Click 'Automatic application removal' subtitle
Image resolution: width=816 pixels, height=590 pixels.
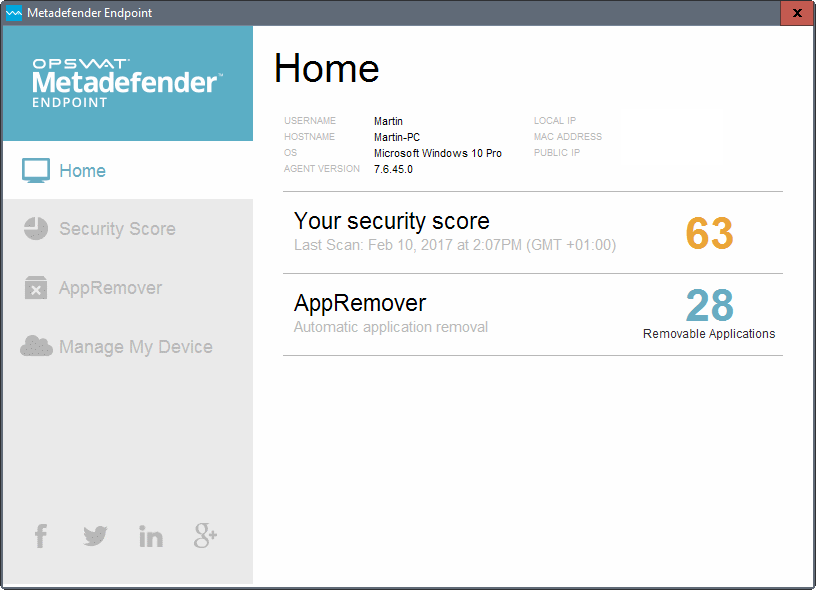coord(391,327)
